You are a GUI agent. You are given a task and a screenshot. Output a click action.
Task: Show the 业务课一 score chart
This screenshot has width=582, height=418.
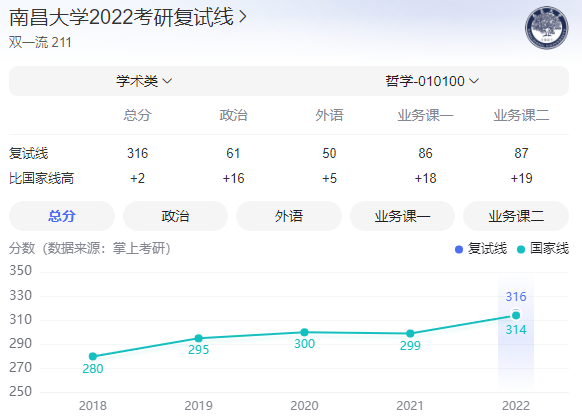click(402, 216)
